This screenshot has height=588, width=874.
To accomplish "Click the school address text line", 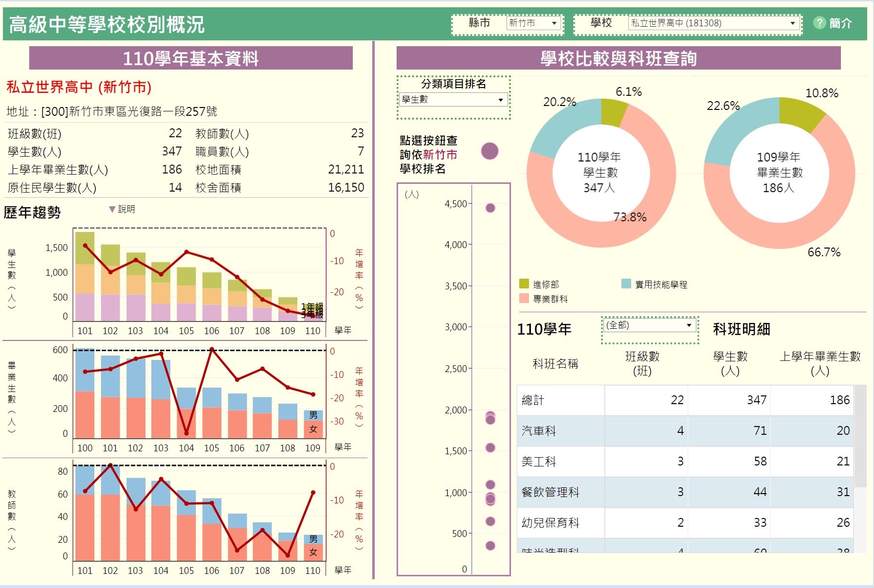I will point(112,111).
